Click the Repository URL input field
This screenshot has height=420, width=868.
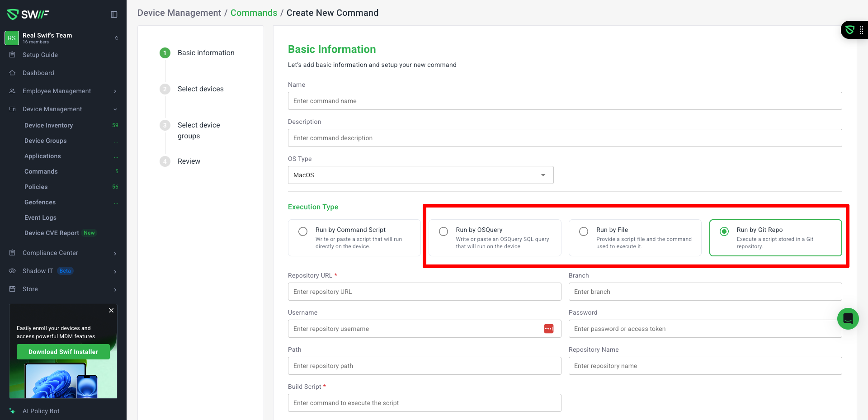point(424,292)
